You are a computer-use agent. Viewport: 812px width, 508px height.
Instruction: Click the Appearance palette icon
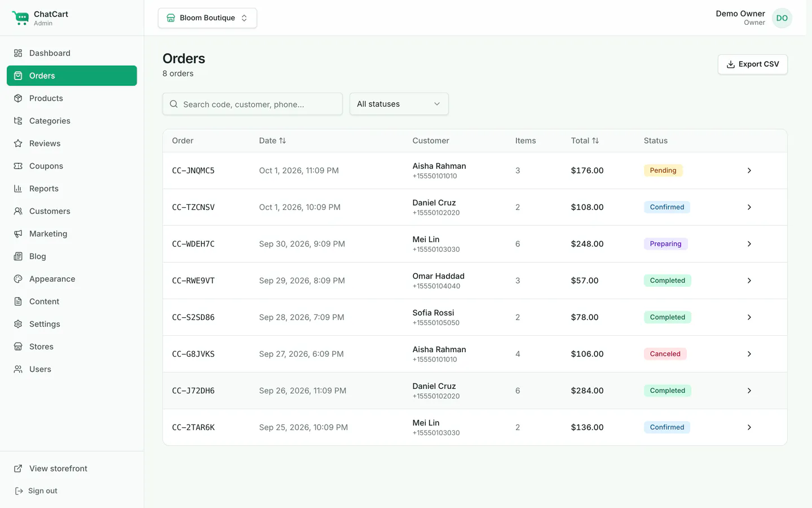coord(18,279)
